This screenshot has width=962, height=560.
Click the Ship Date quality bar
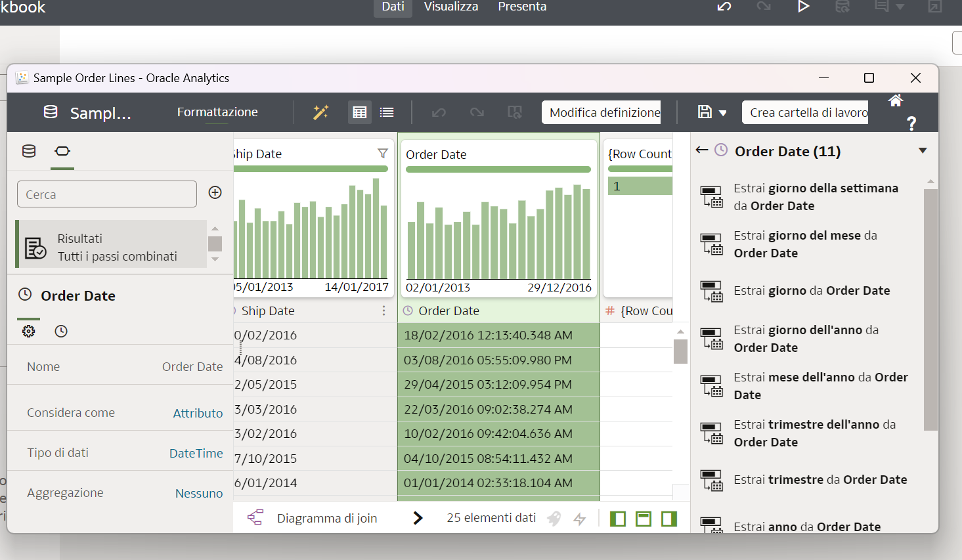pos(311,169)
